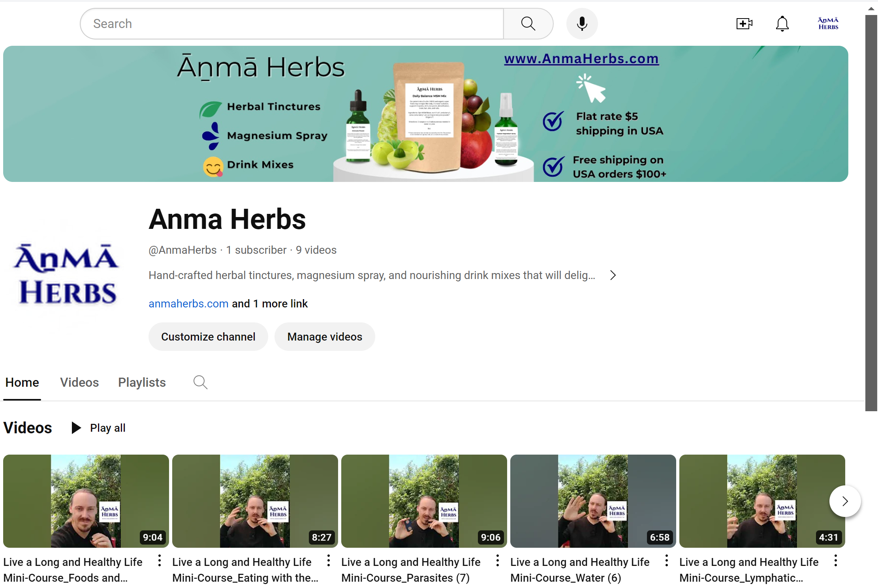Open options for the Eating with the... video
The image size is (878, 588).
click(x=328, y=561)
